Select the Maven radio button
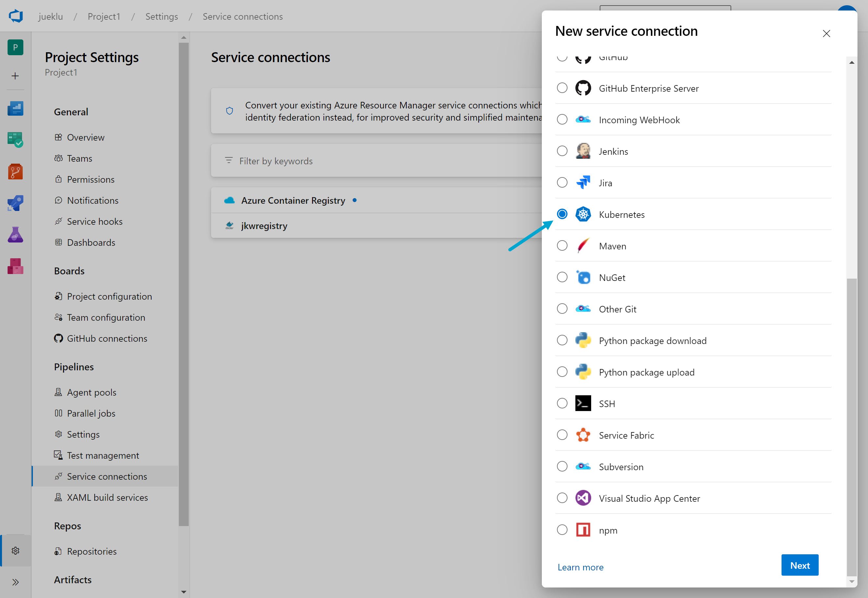 tap(562, 245)
